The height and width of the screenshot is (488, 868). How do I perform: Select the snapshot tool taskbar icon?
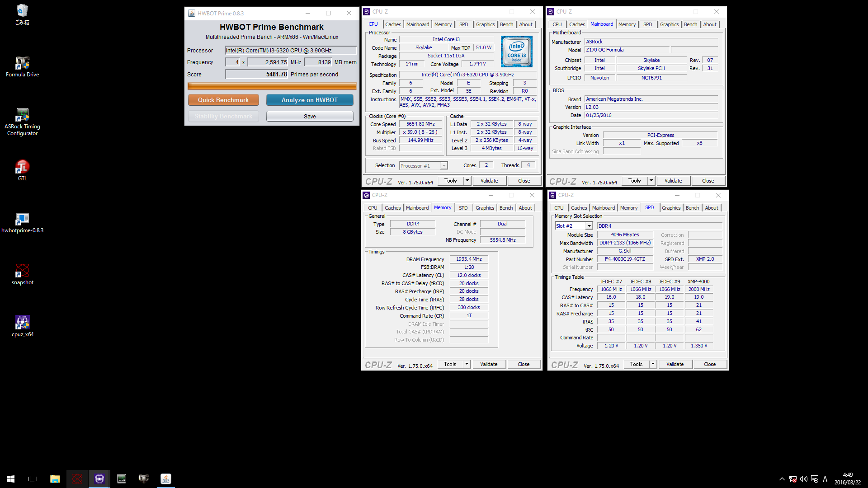[x=77, y=479]
